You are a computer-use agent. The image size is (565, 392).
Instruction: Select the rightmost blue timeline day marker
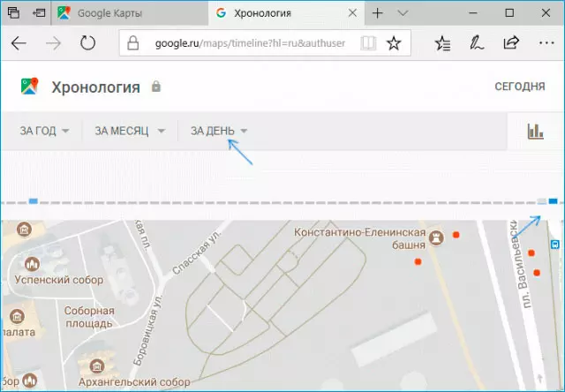[x=553, y=201]
